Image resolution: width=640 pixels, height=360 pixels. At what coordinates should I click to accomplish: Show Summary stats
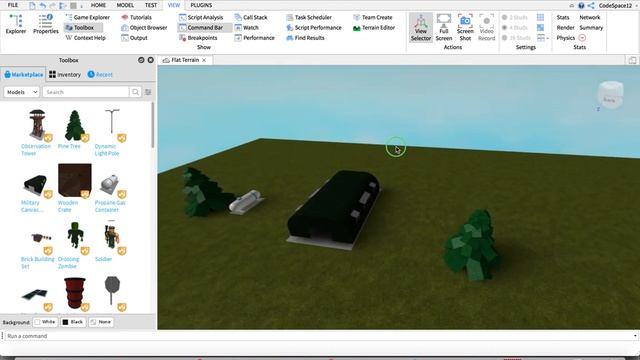(x=591, y=28)
